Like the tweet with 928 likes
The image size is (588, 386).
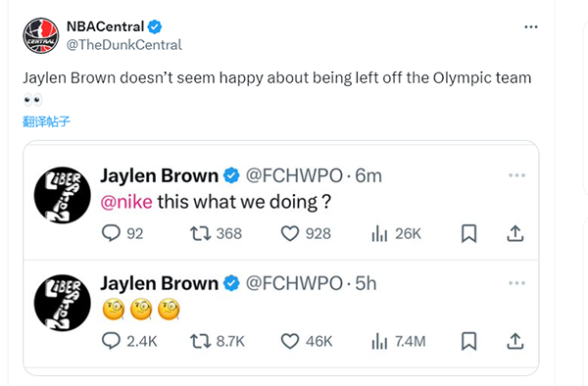(290, 233)
